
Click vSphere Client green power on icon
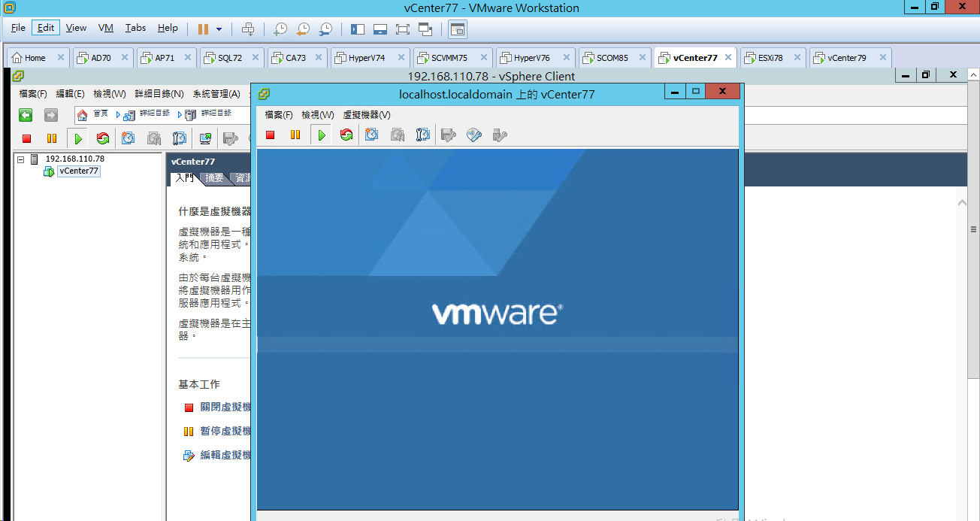pos(77,138)
